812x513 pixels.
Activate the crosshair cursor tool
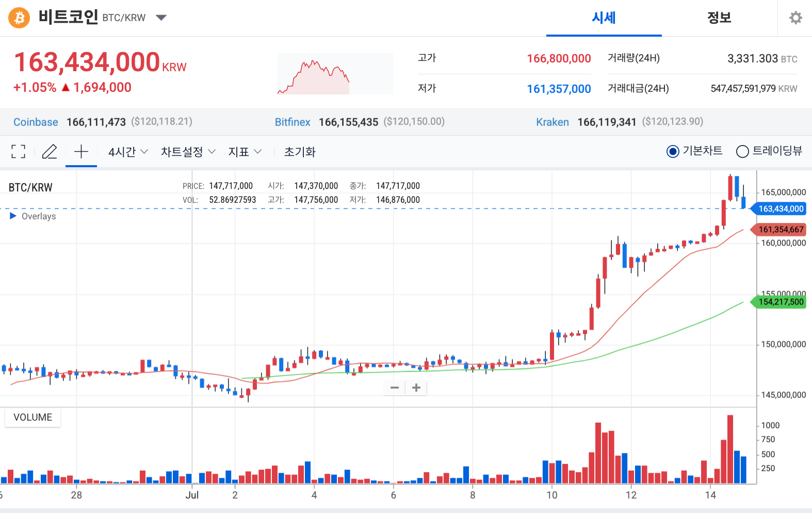pyautogui.click(x=81, y=152)
